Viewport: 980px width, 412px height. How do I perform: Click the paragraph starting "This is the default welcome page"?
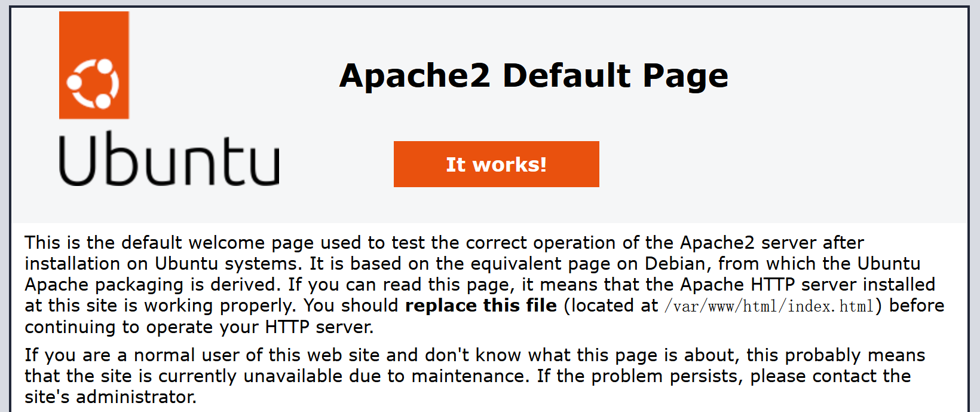coord(485,285)
